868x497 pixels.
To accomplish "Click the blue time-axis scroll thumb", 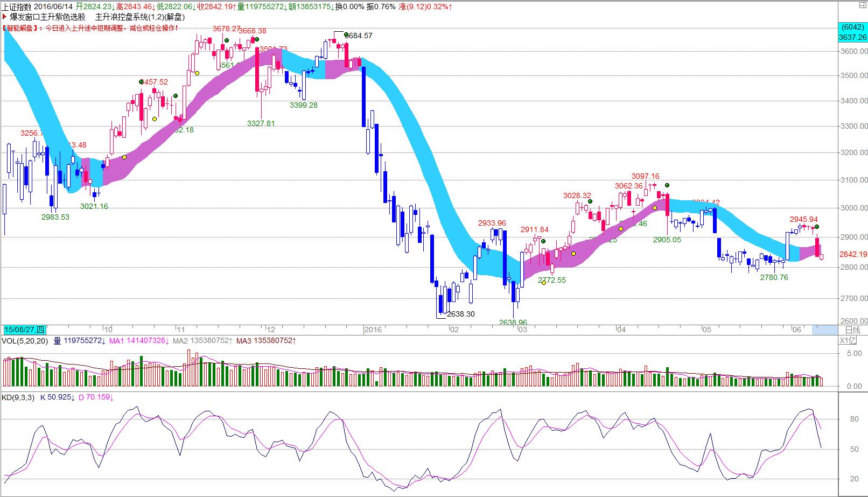I will (824, 330).
